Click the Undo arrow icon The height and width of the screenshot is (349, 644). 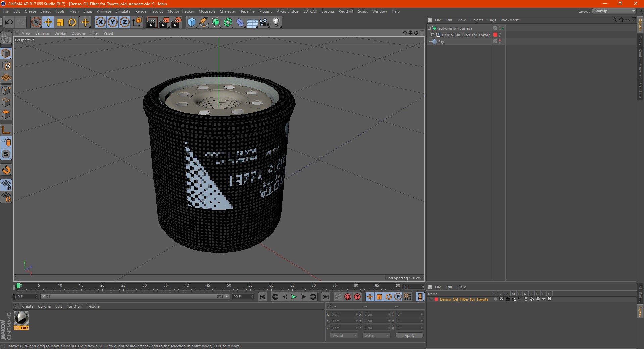coord(9,22)
